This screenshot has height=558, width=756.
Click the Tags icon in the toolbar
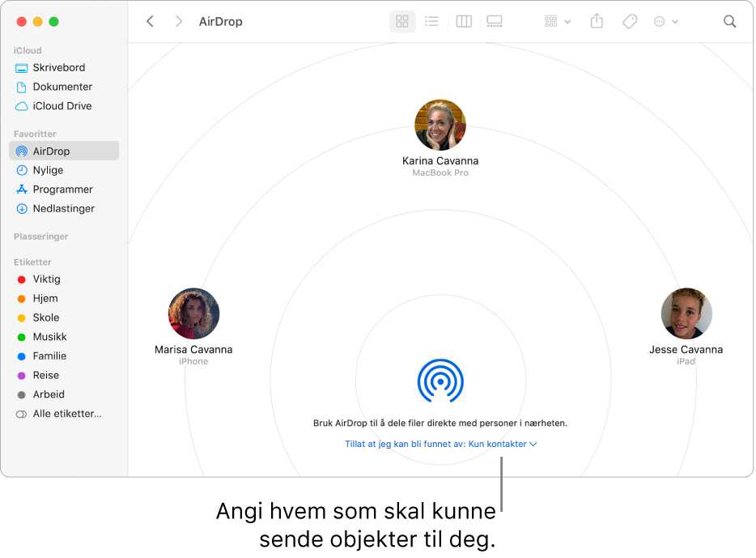629,21
